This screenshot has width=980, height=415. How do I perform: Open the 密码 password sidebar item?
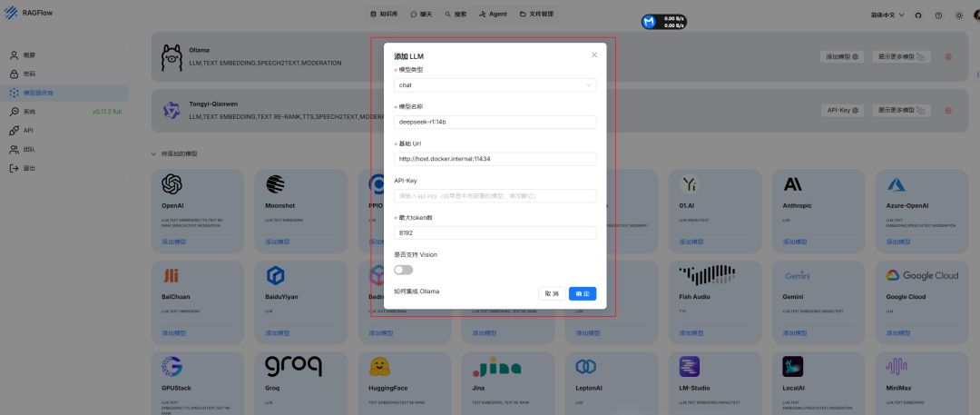tap(64, 74)
